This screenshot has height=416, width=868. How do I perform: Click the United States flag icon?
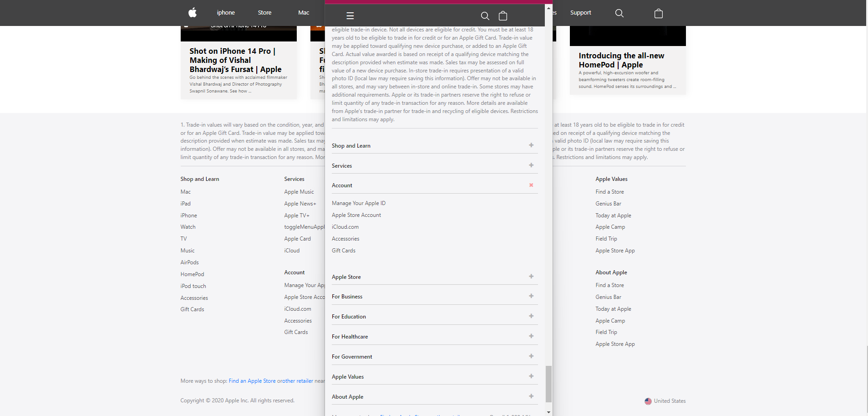(648, 401)
